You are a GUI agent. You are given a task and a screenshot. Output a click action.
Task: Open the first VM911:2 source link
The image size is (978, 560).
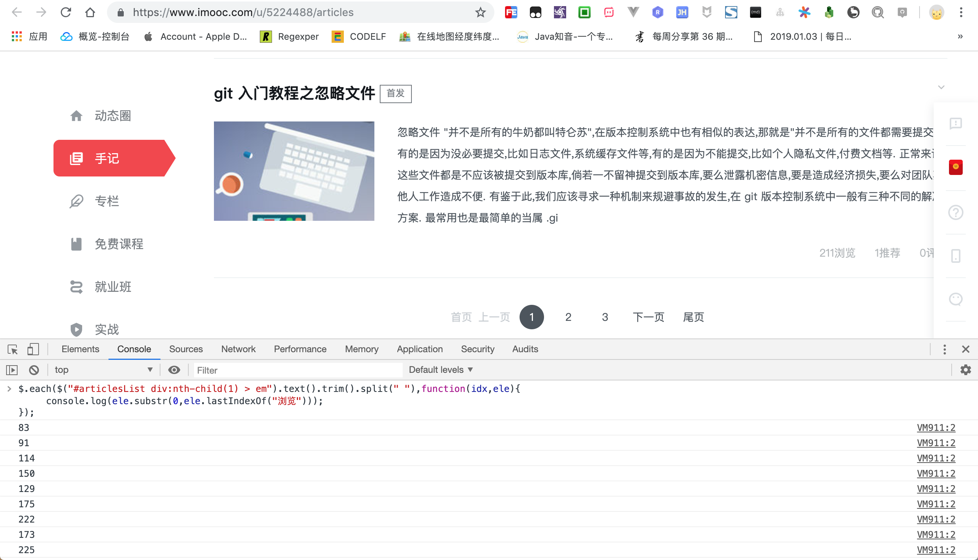pyautogui.click(x=936, y=428)
